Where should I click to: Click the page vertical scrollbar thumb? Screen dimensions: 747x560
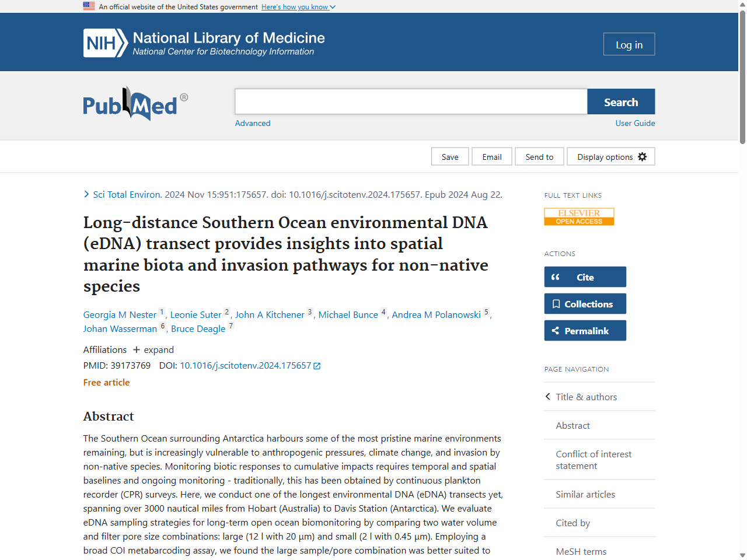[742, 77]
